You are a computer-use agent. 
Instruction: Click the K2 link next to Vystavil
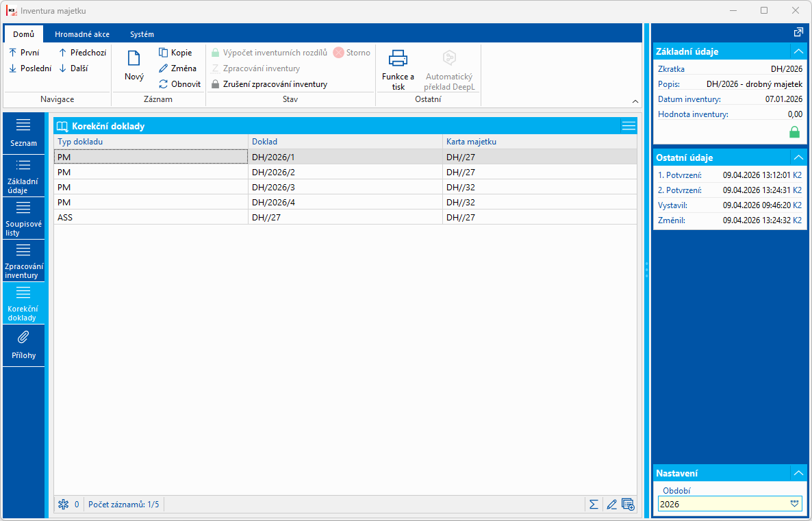[797, 205]
